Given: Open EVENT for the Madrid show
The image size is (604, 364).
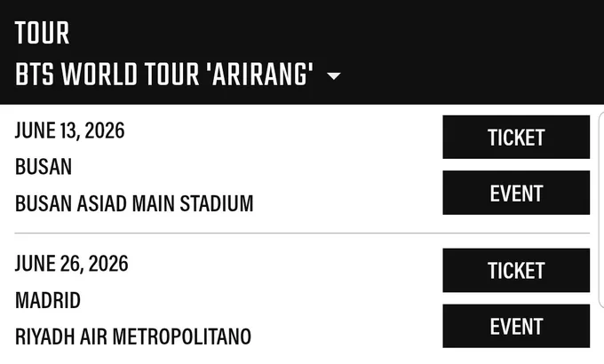Looking at the screenshot, I should (x=516, y=326).
